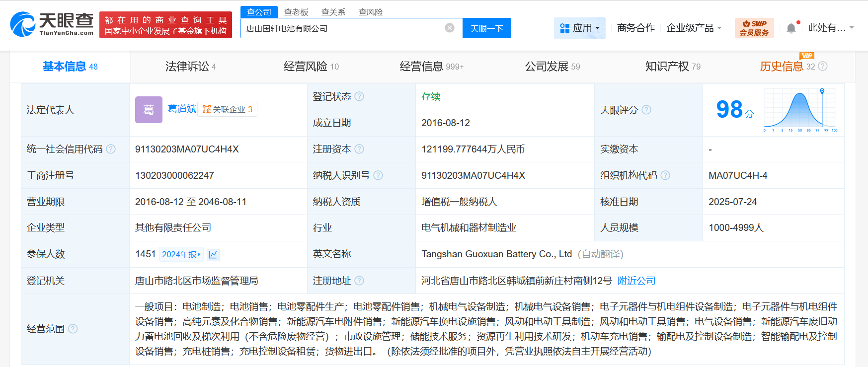Click the industry value 电气机械和器材制造业
The image size is (868, 367).
tap(469, 228)
